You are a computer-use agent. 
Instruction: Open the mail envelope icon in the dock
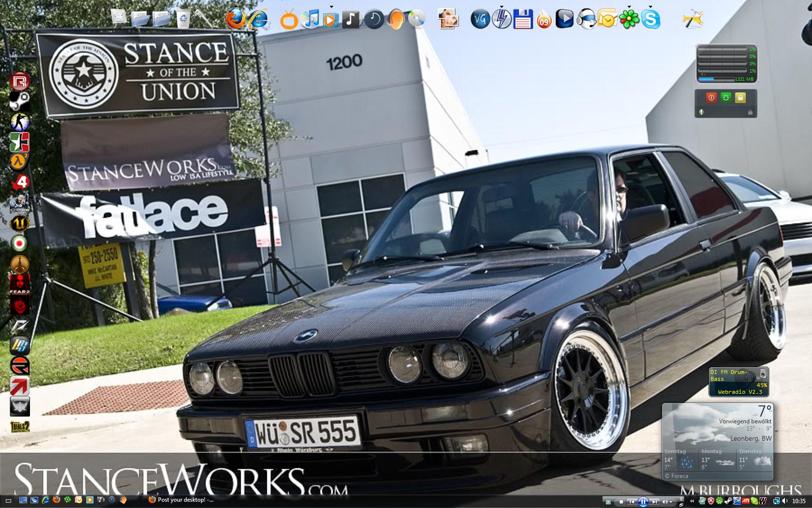[x=607, y=19]
